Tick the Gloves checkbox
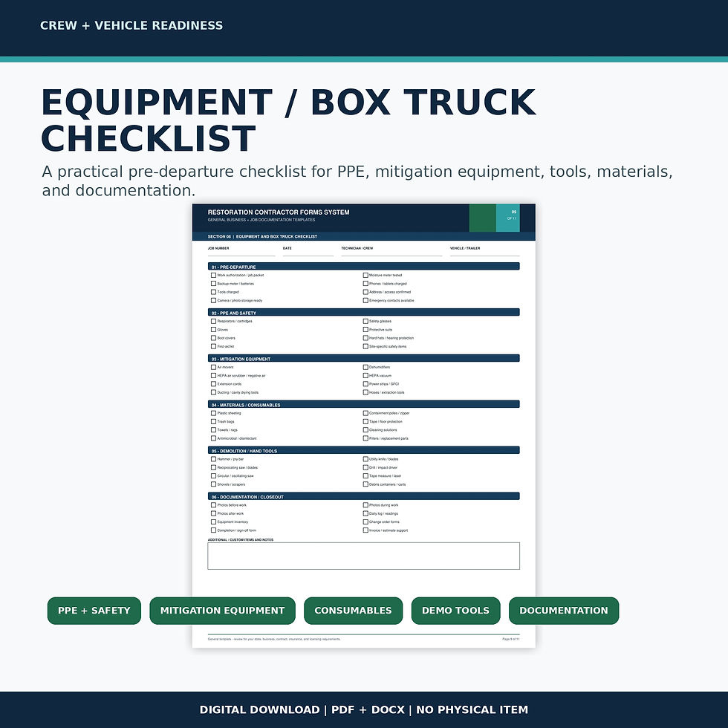728x728 pixels. coord(214,330)
